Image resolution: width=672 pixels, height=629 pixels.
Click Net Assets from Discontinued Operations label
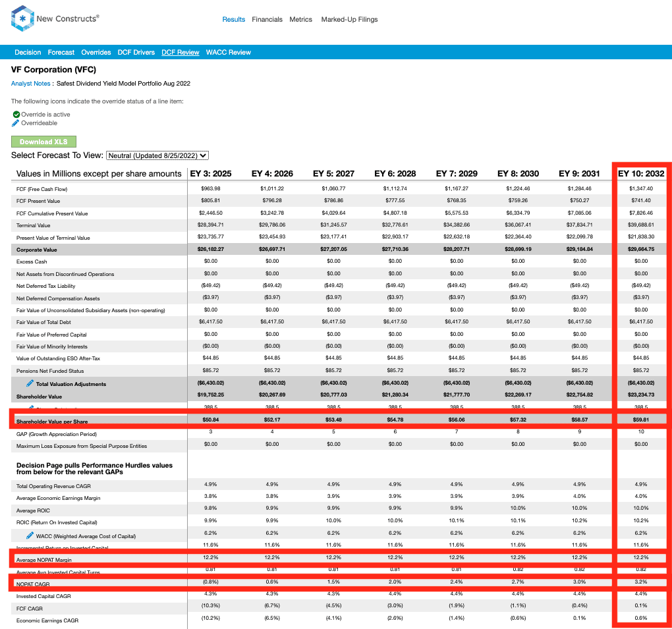pyautogui.click(x=65, y=274)
